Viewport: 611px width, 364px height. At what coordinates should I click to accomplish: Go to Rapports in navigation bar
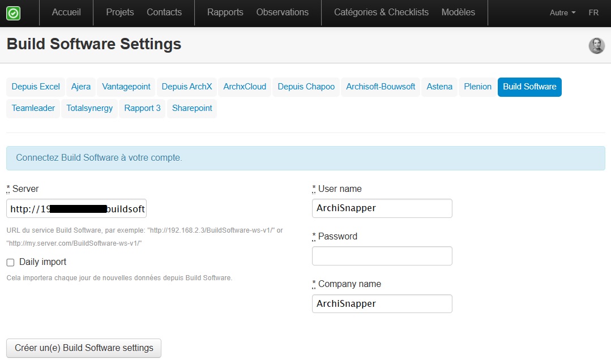225,12
